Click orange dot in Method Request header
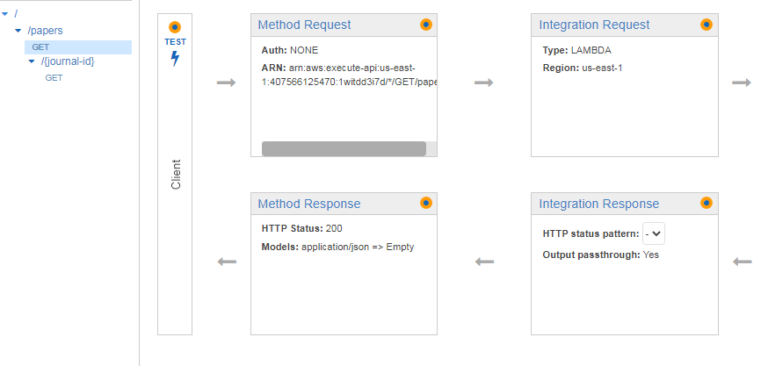This screenshot has height=366, width=768. pos(426,24)
